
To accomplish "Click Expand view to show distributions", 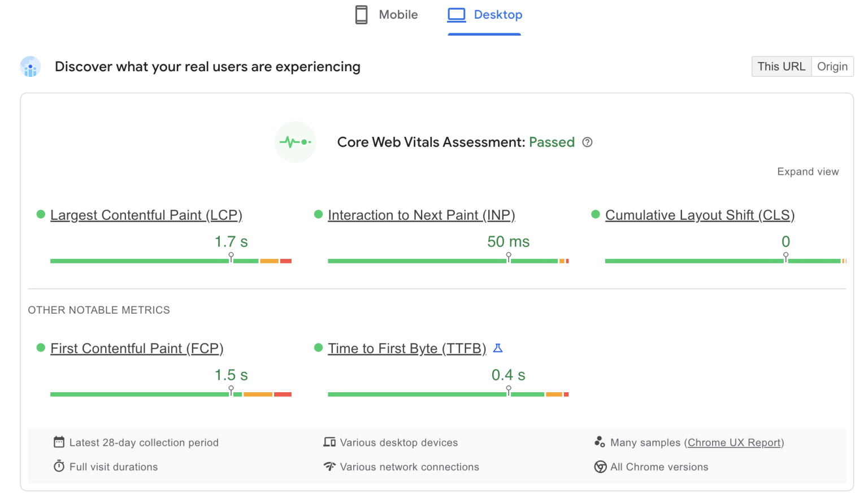I will 808,171.
